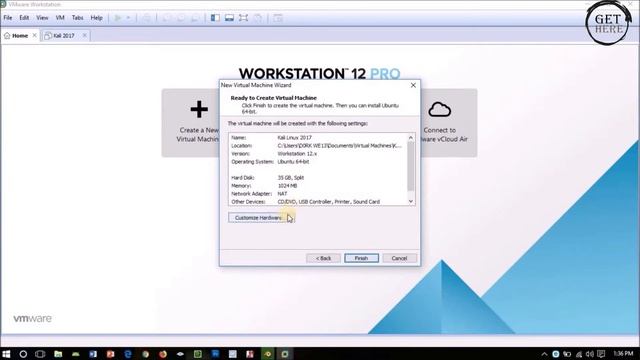Click the Power On play toolbar icon
Image resolution: width=640 pixels, height=360 pixels.
click(118, 18)
